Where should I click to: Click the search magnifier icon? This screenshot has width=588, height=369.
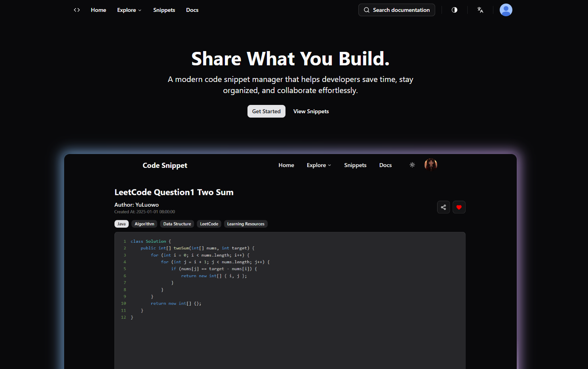pyautogui.click(x=367, y=10)
